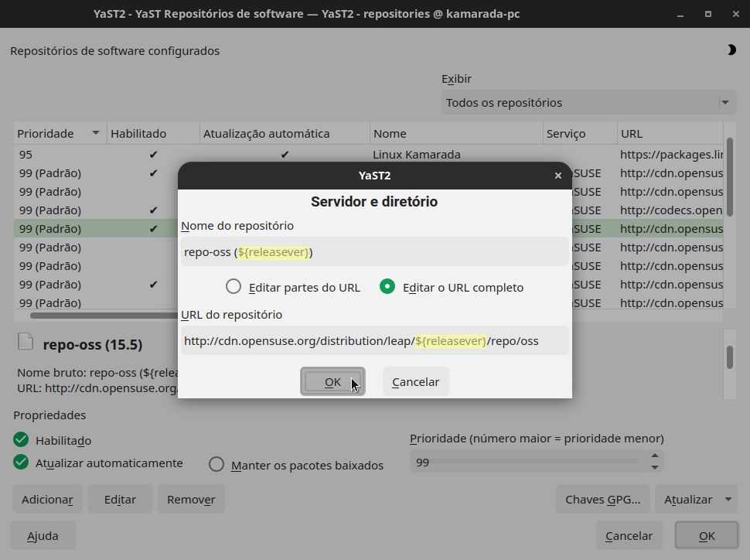750x560 pixels.
Task: Sort by Nome column header
Action: tap(456, 134)
